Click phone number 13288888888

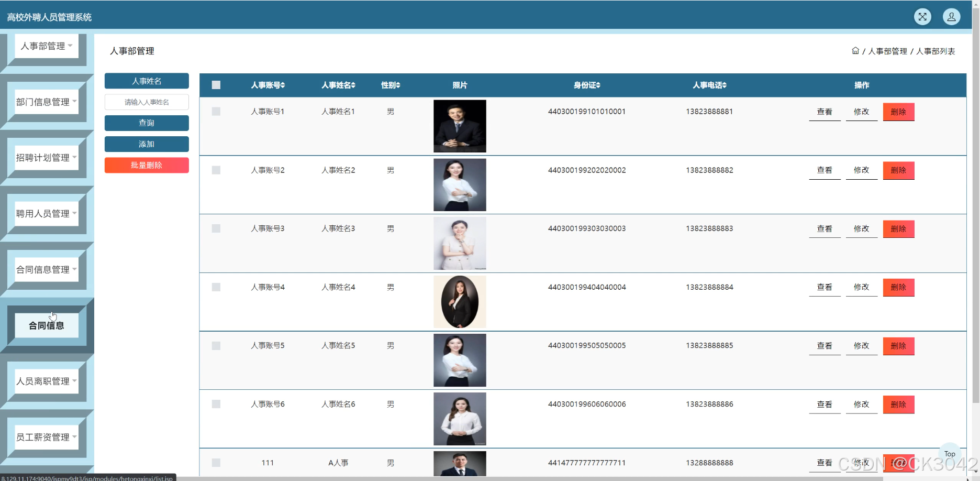point(709,463)
